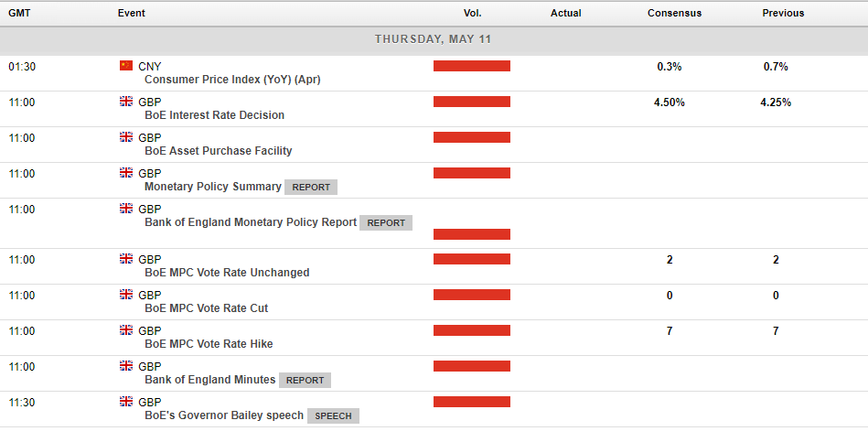The width and height of the screenshot is (868, 442).
Task: Click volatility bar for BoE Interest Rate Decision
Action: (472, 102)
